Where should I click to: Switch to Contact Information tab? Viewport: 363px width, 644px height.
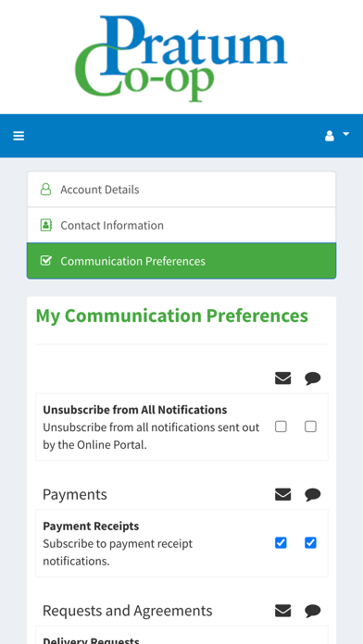[x=181, y=225]
